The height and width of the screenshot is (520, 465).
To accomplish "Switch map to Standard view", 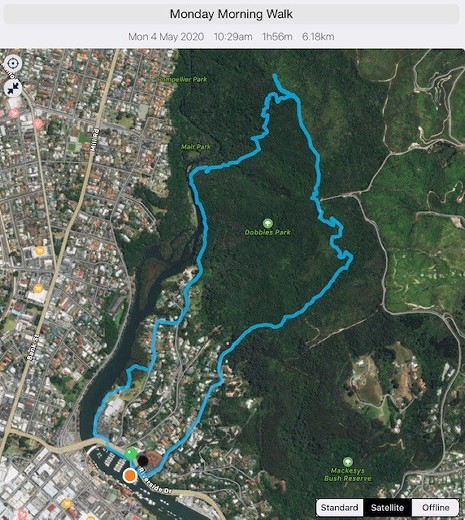I will (340, 507).
